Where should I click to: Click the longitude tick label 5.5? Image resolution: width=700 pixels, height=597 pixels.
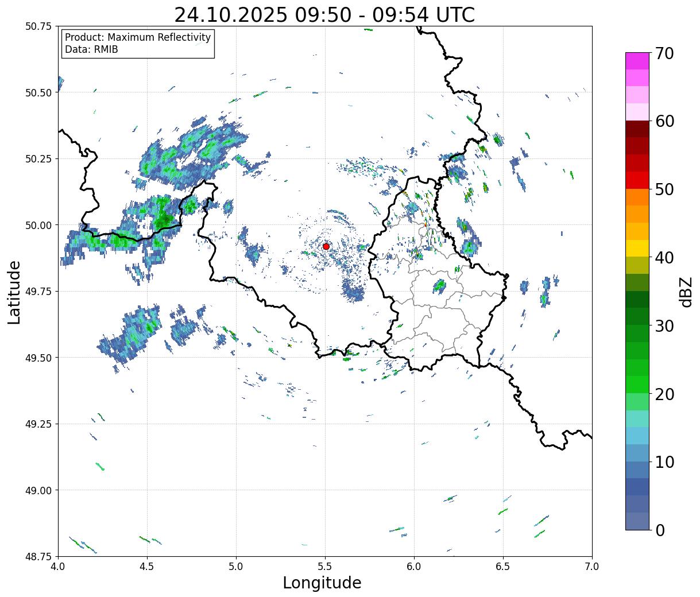point(325,567)
